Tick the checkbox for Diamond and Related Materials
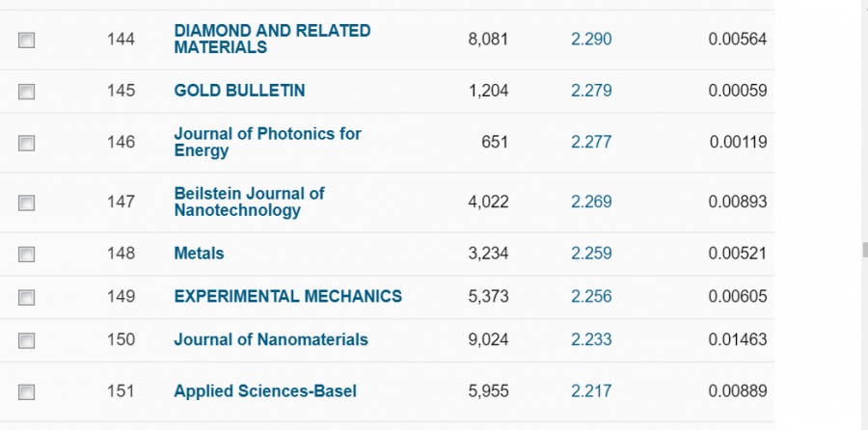This screenshot has width=868, height=430. [26, 40]
